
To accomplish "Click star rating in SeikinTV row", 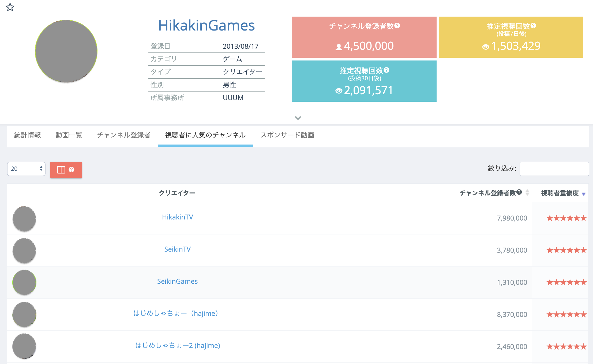I will point(566,250).
